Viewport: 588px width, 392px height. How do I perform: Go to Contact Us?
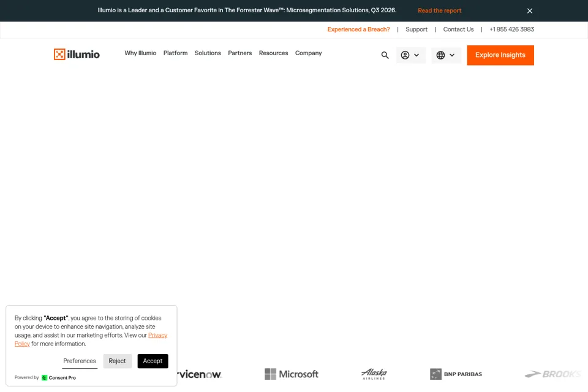pyautogui.click(x=458, y=29)
